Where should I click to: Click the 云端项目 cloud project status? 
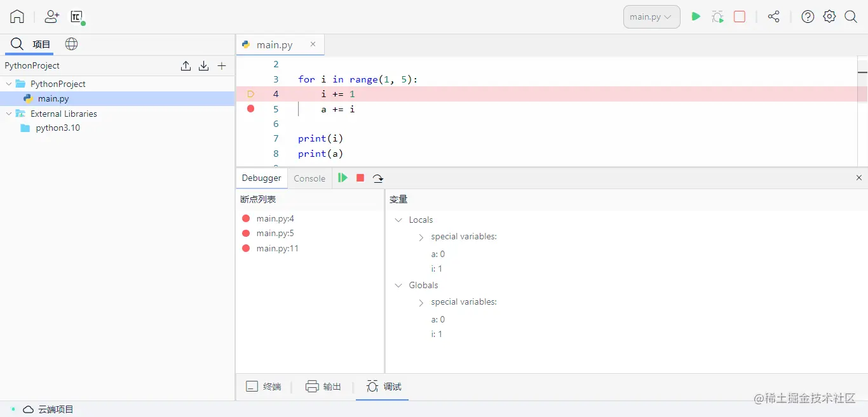(x=48, y=409)
